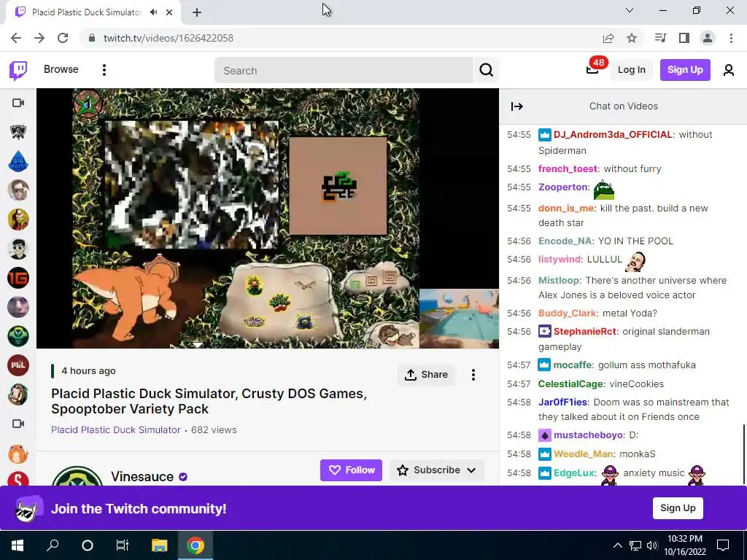The image size is (747, 560).
Task: Open the green shield channel avatar
Action: pyautogui.click(x=18, y=336)
